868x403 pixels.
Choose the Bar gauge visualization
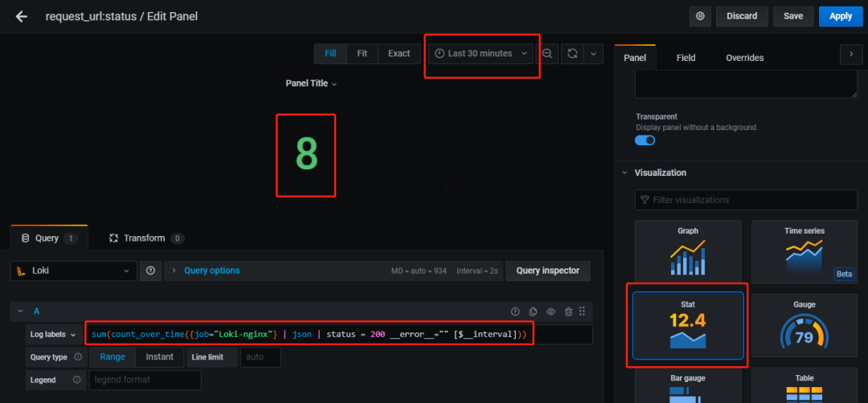click(688, 385)
